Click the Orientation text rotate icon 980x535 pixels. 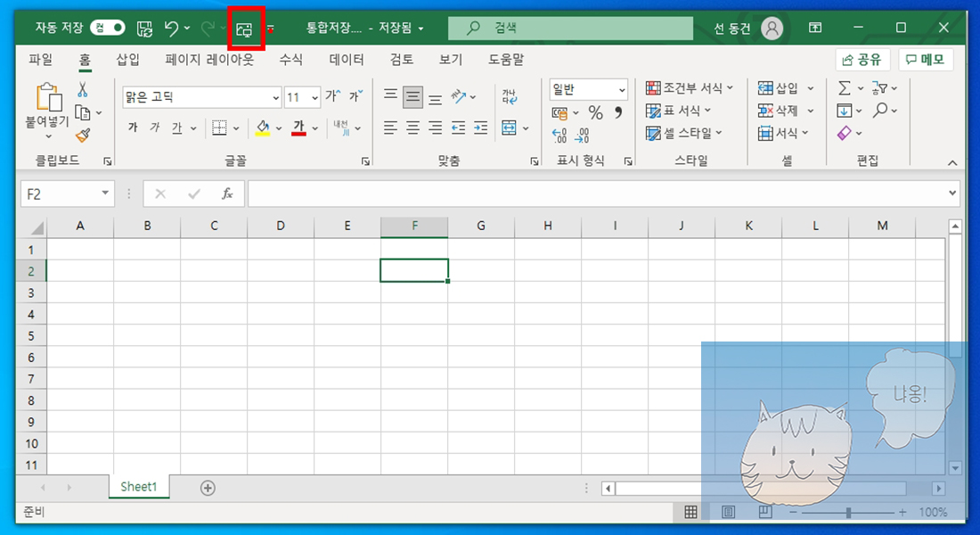click(x=460, y=96)
